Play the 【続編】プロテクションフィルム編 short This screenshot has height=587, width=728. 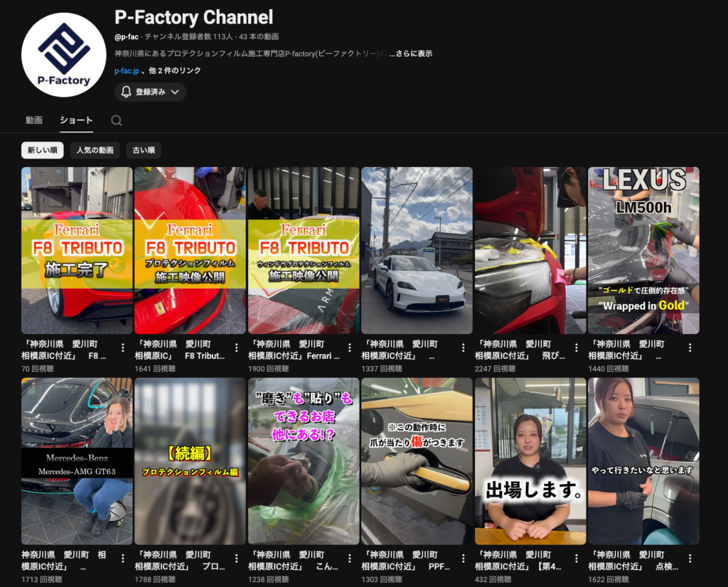pyautogui.click(x=189, y=460)
